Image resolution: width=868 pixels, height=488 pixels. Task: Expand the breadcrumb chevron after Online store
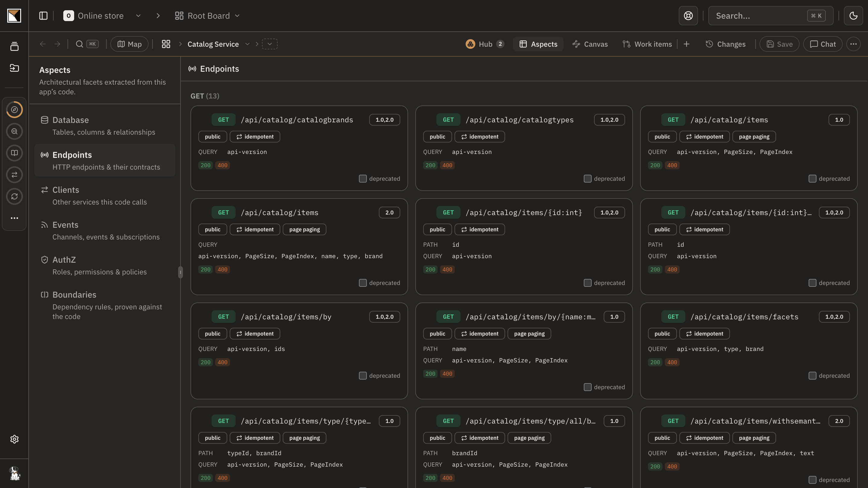158,16
